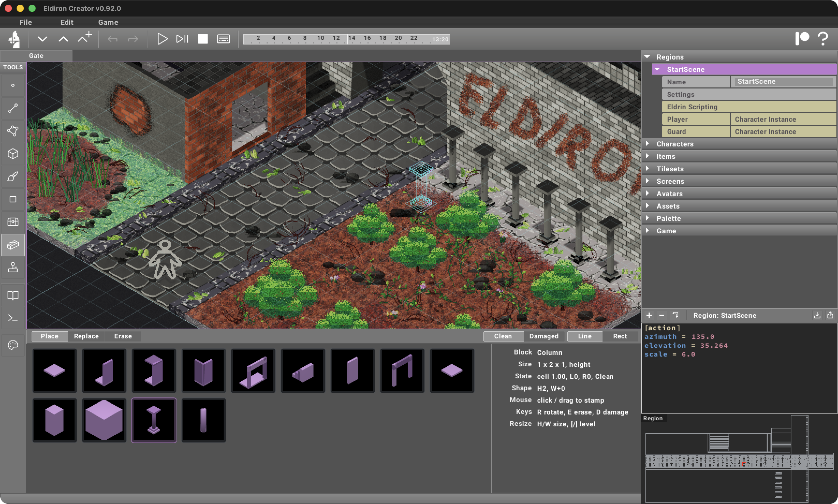The height and width of the screenshot is (504, 838).
Task: Open the Game menu
Action: pyautogui.click(x=108, y=23)
